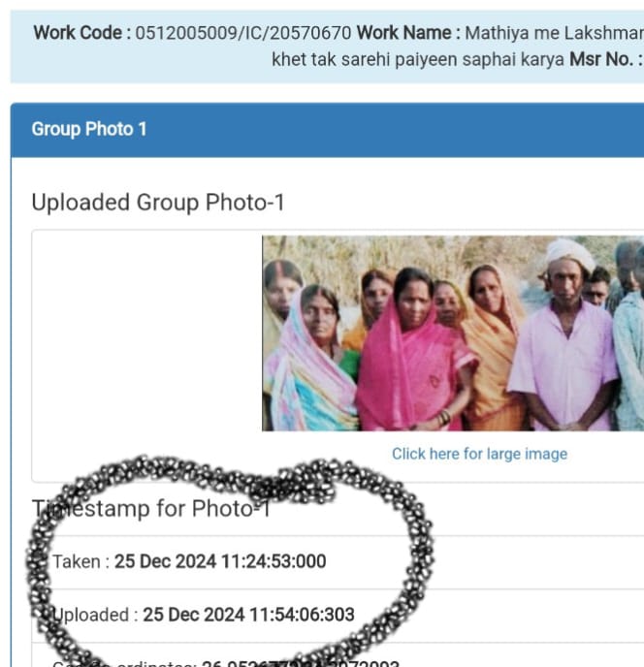Click the 'Uploaded :' label
Viewport: 644px width, 667px height.
pos(95,615)
